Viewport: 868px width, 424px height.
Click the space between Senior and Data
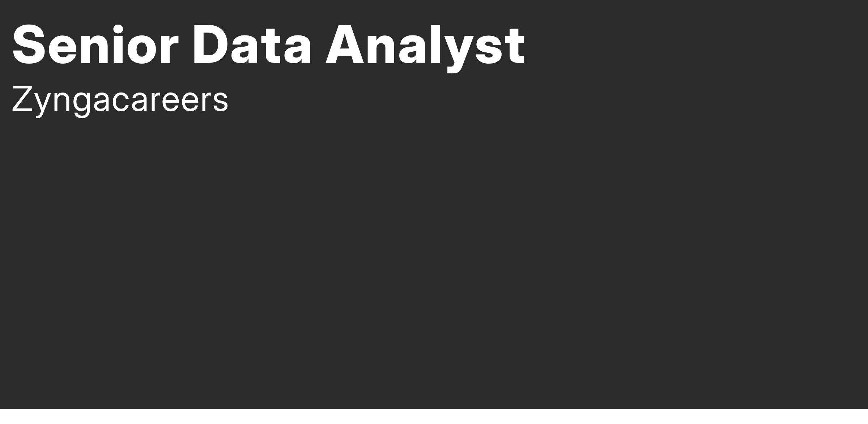pyautogui.click(x=186, y=45)
